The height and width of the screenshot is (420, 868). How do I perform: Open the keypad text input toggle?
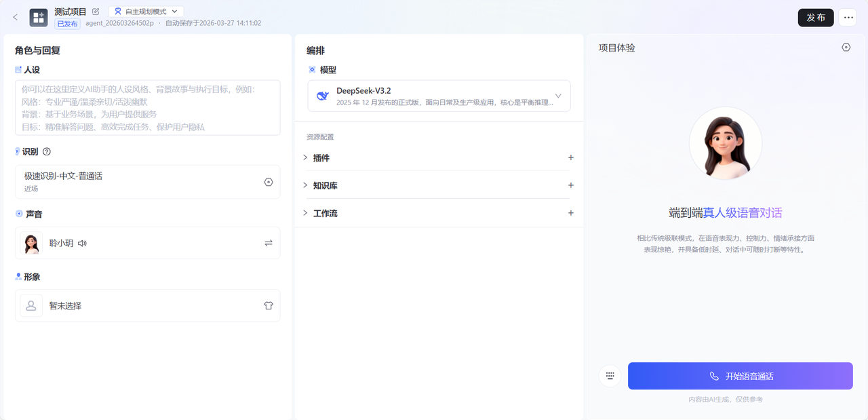(x=610, y=376)
